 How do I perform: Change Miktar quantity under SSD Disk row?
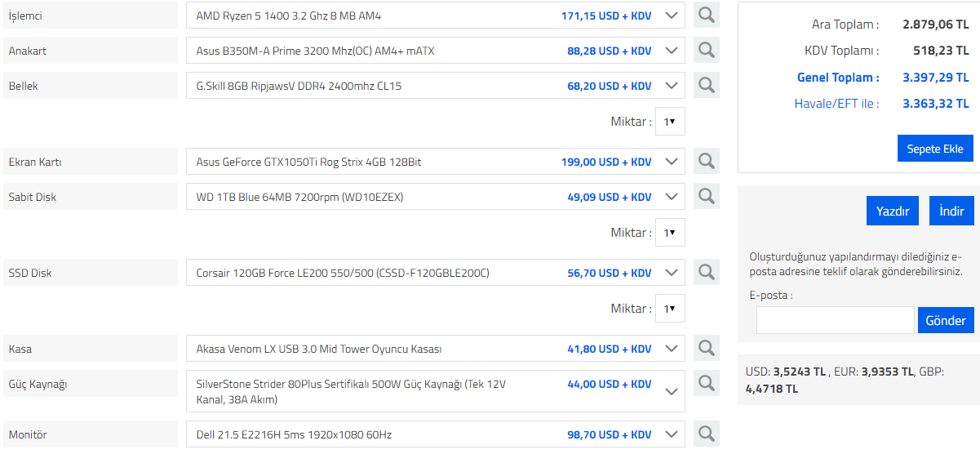click(x=670, y=309)
